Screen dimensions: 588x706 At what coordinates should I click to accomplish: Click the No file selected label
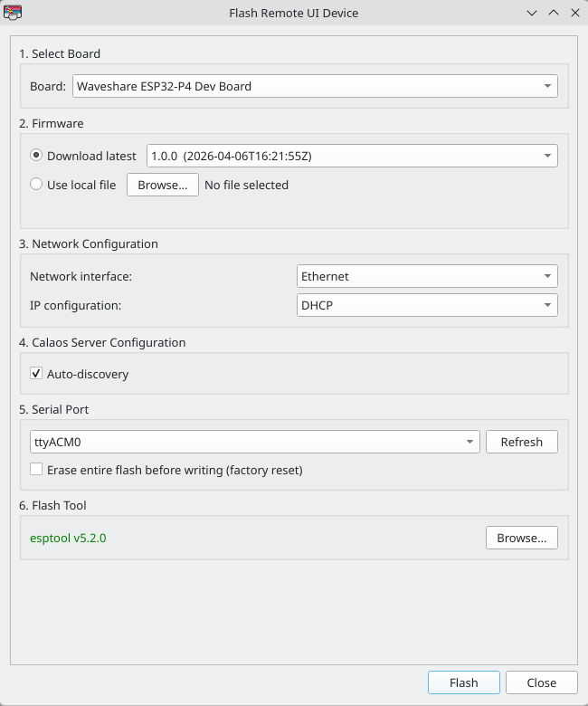tap(246, 185)
